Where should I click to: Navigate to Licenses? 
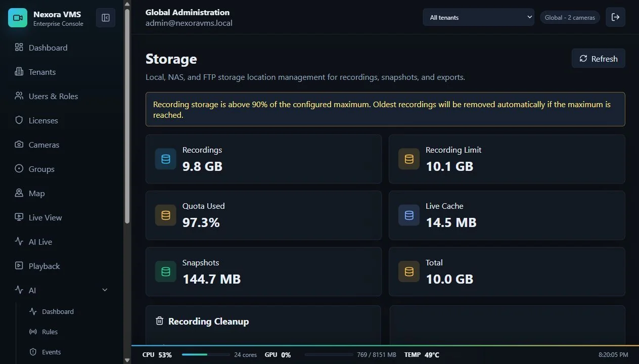[x=62, y=120]
